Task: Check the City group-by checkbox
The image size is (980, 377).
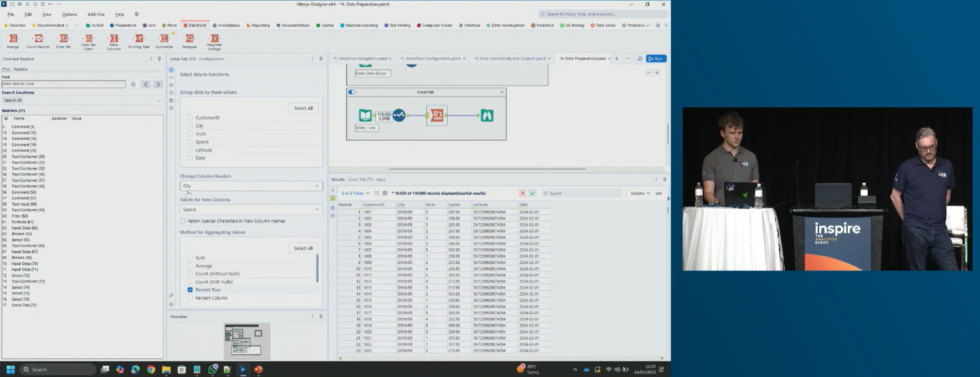Action: tap(190, 126)
